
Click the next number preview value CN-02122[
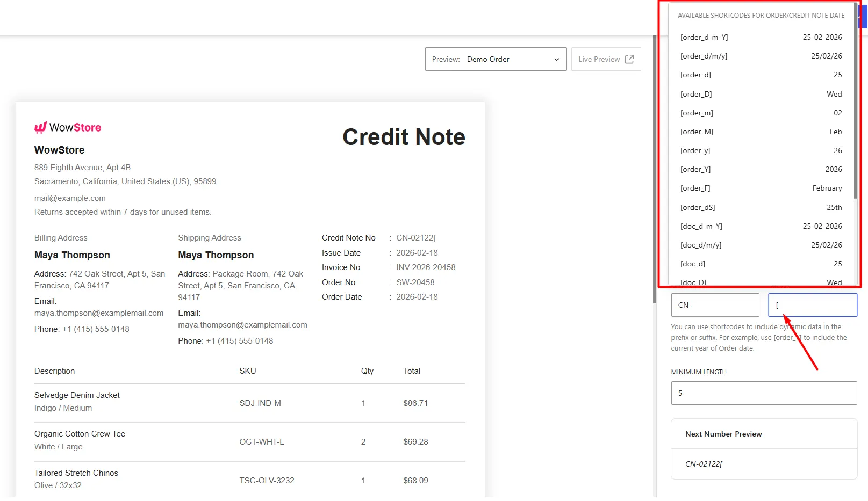(x=704, y=464)
